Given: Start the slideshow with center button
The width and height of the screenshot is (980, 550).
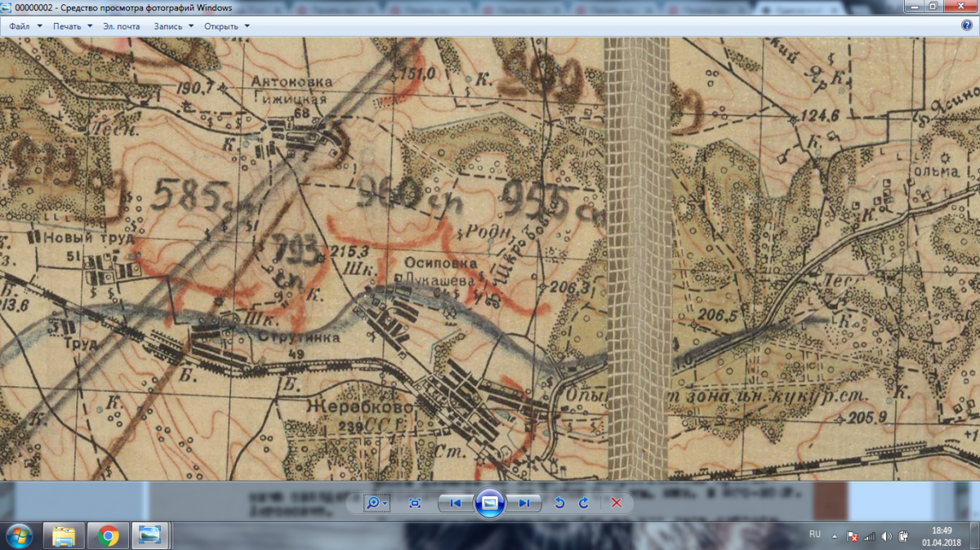Looking at the screenshot, I should point(490,503).
